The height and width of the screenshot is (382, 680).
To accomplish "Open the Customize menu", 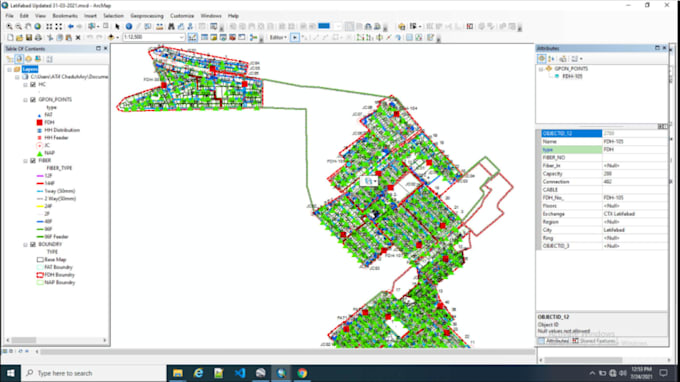I will click(x=182, y=16).
